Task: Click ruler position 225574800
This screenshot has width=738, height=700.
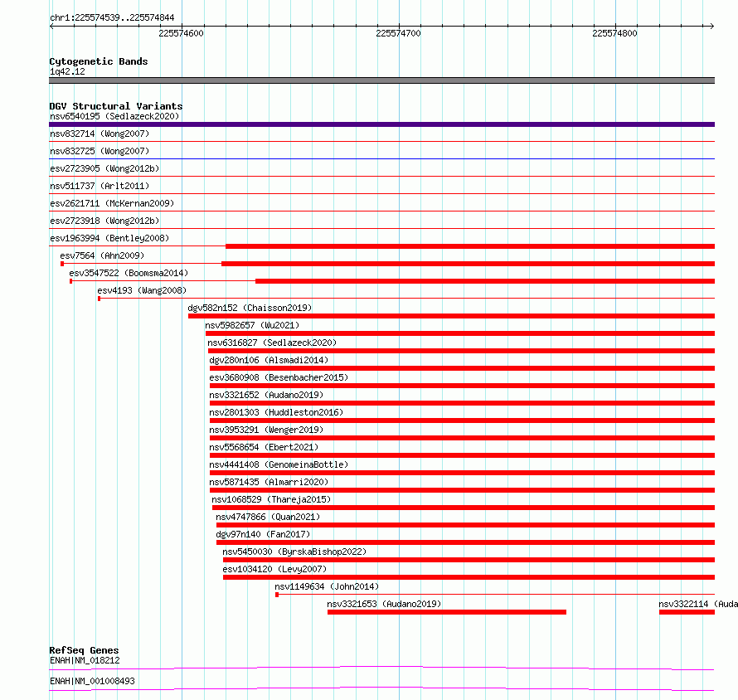Action: pos(614,33)
